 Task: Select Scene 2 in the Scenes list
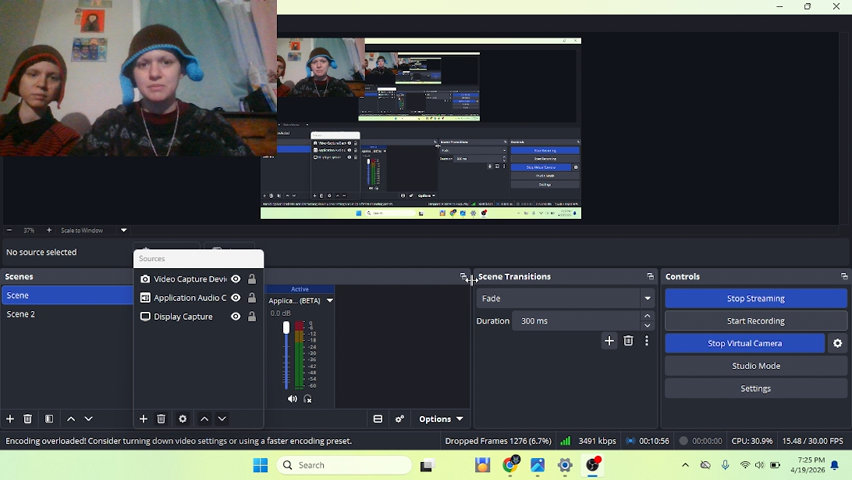coord(67,314)
